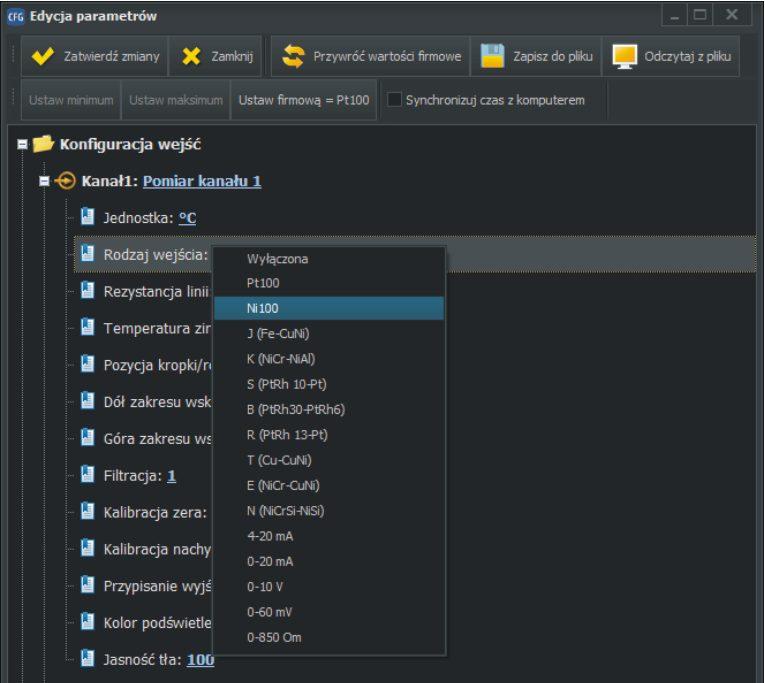Maximize the Edycja parametrów window
The height and width of the screenshot is (683, 765).
700,16
